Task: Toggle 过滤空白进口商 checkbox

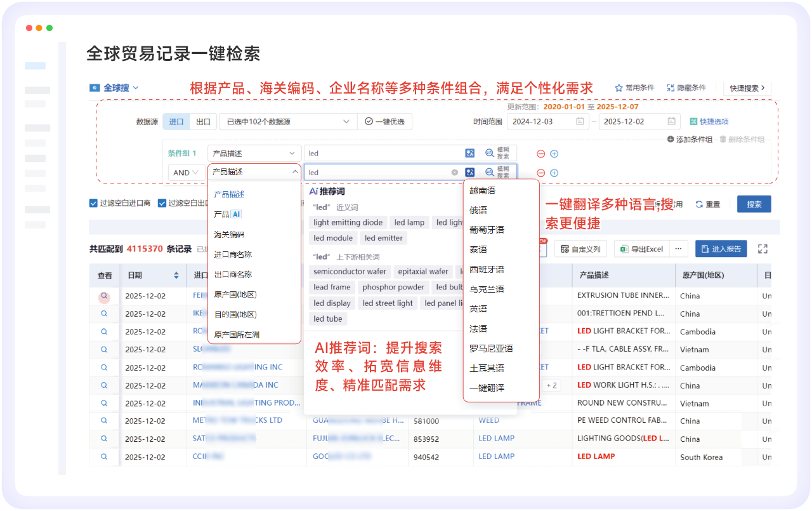Action: [93, 203]
